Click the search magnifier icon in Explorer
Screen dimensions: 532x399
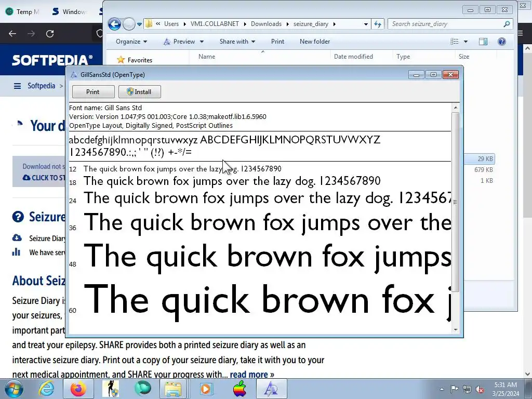pos(507,24)
